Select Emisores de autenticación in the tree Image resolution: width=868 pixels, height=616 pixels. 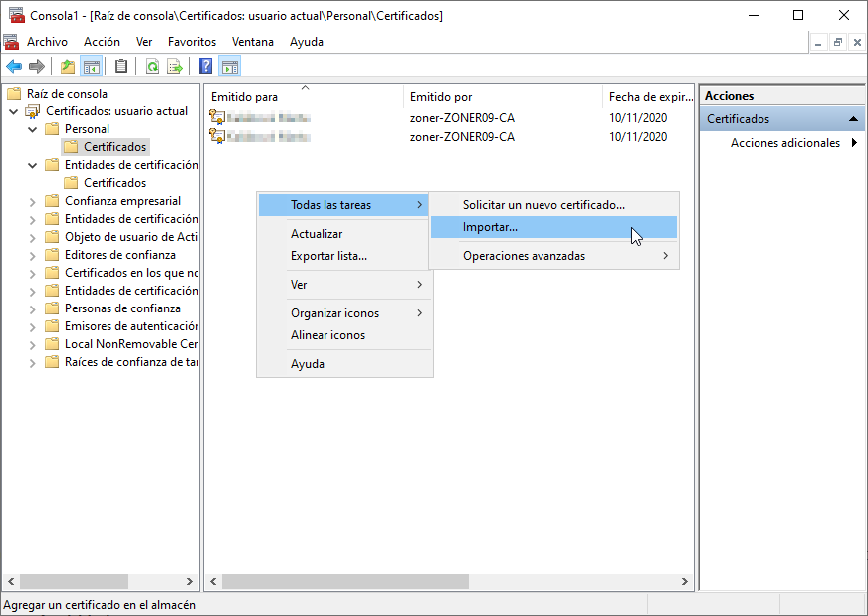click(x=131, y=326)
